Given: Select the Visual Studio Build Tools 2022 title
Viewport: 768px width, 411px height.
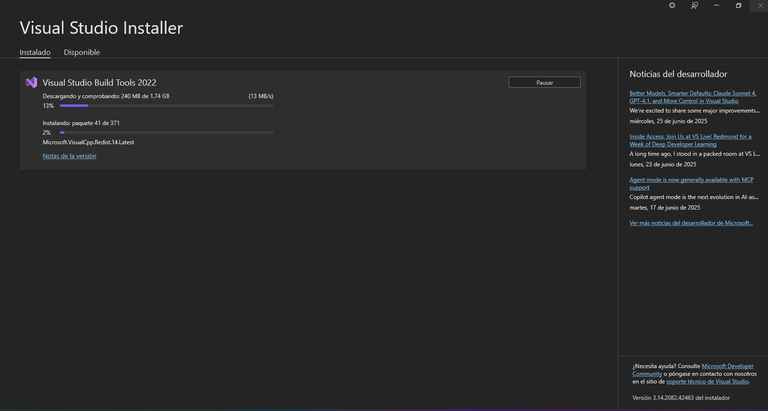Looking at the screenshot, I should [x=99, y=83].
